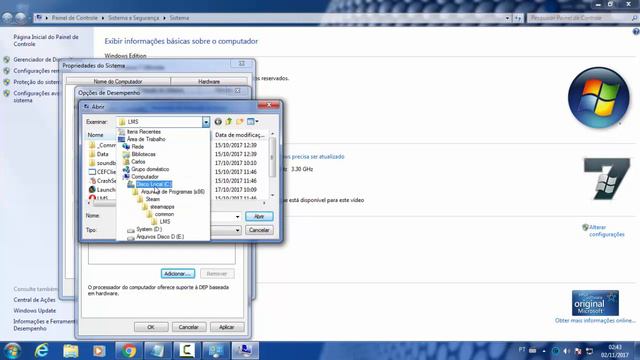Screen dimensions: 640x360
Task: Click Cancelar in Opções de Desempenho window
Action: click(x=189, y=327)
